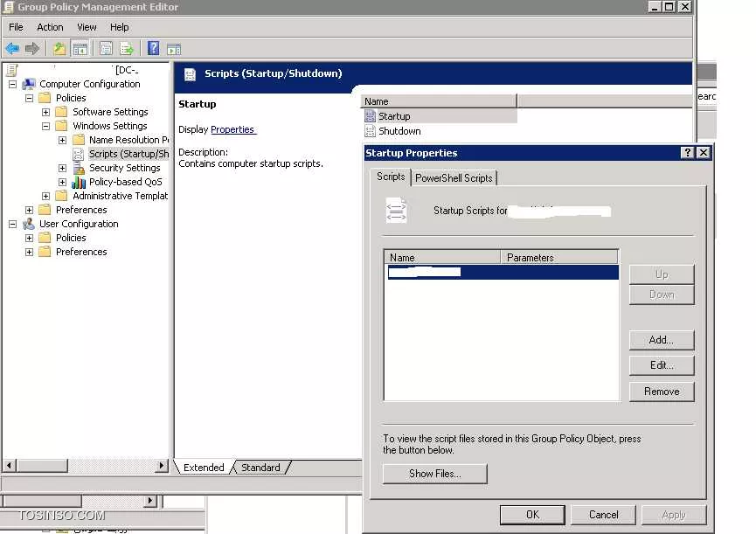The image size is (756, 534).
Task: Click the Software Settings folder icon
Action: 61,112
